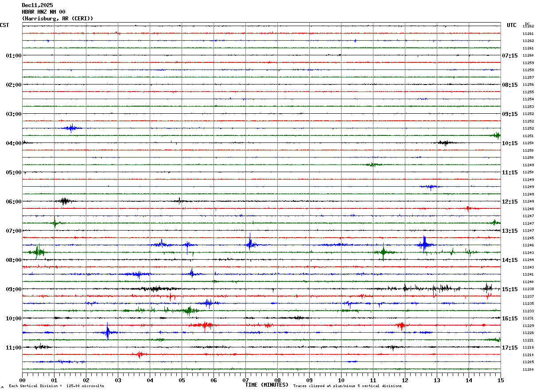The image size is (536, 392).
Task: Select the 02:00 CST row label
Action: [13, 85]
